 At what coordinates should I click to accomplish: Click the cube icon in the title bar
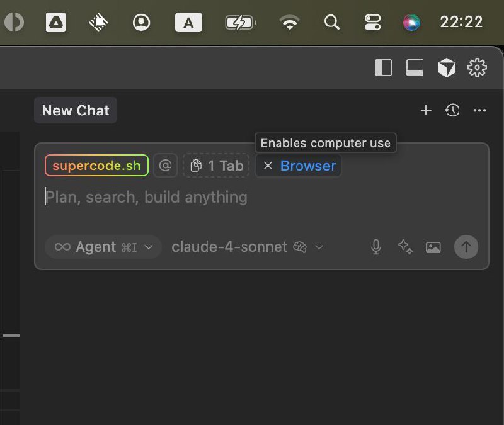(447, 67)
